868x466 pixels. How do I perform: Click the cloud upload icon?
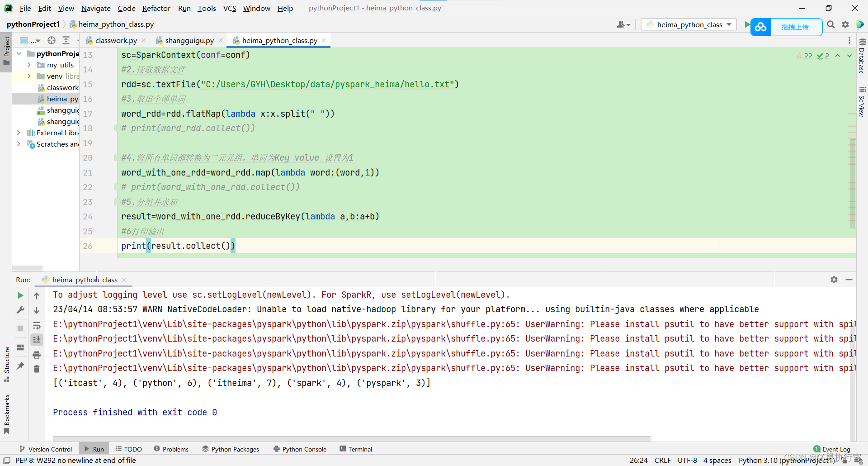761,27
